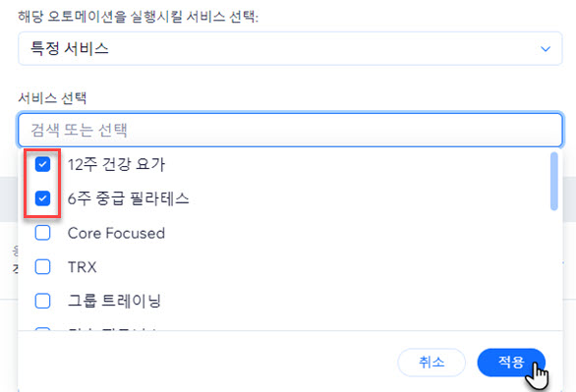Select the TRX option label
Screen dimensions: 576x392
click(x=83, y=267)
